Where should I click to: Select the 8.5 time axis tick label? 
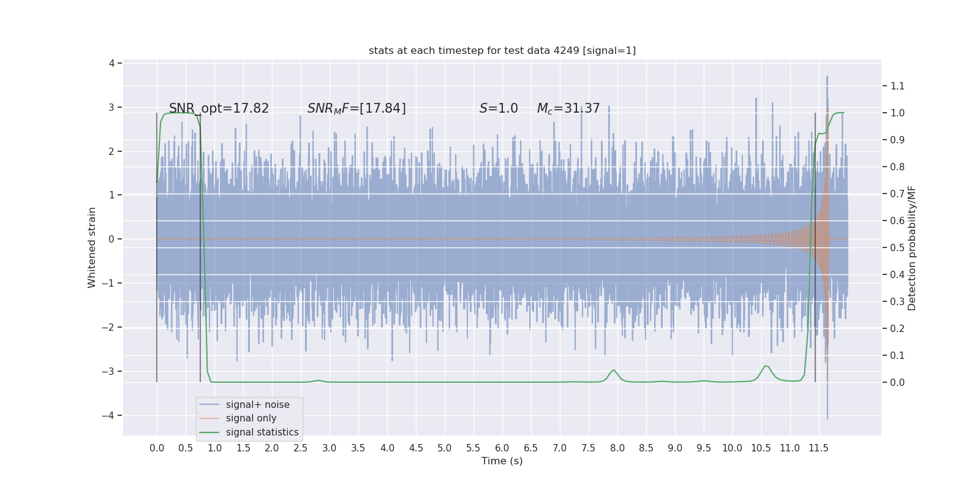(x=646, y=448)
